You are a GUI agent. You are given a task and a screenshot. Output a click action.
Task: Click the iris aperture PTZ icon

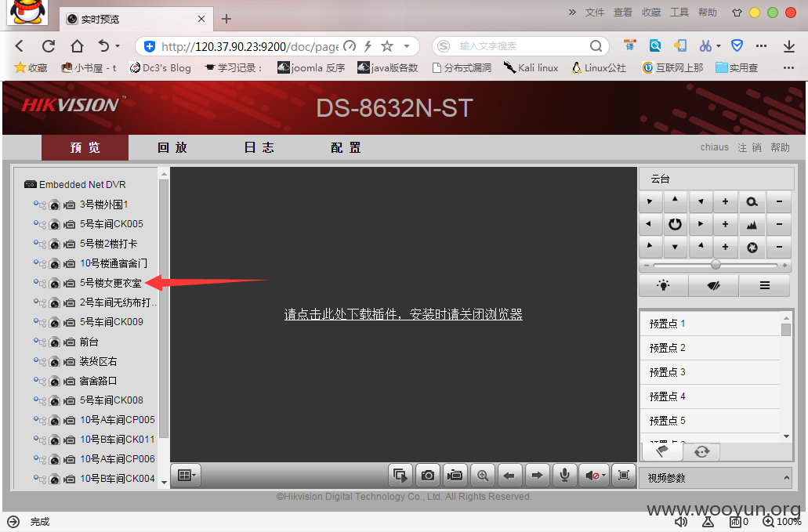(752, 248)
